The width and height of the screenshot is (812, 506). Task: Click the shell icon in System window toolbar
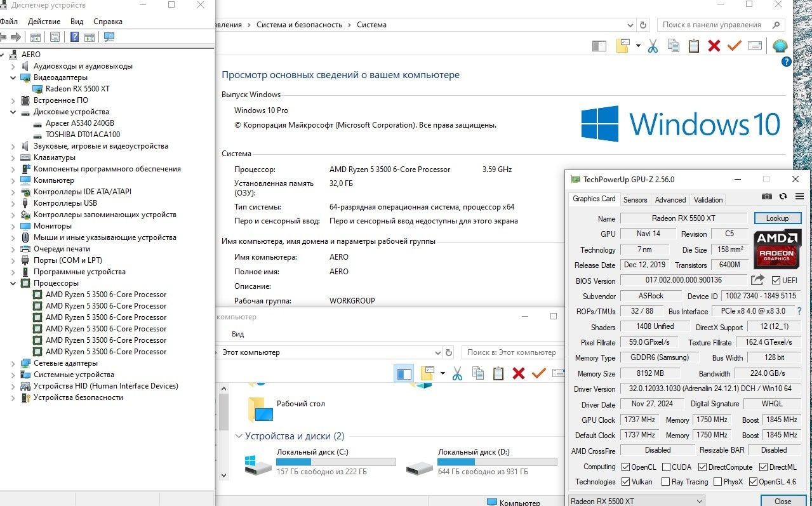click(780, 46)
